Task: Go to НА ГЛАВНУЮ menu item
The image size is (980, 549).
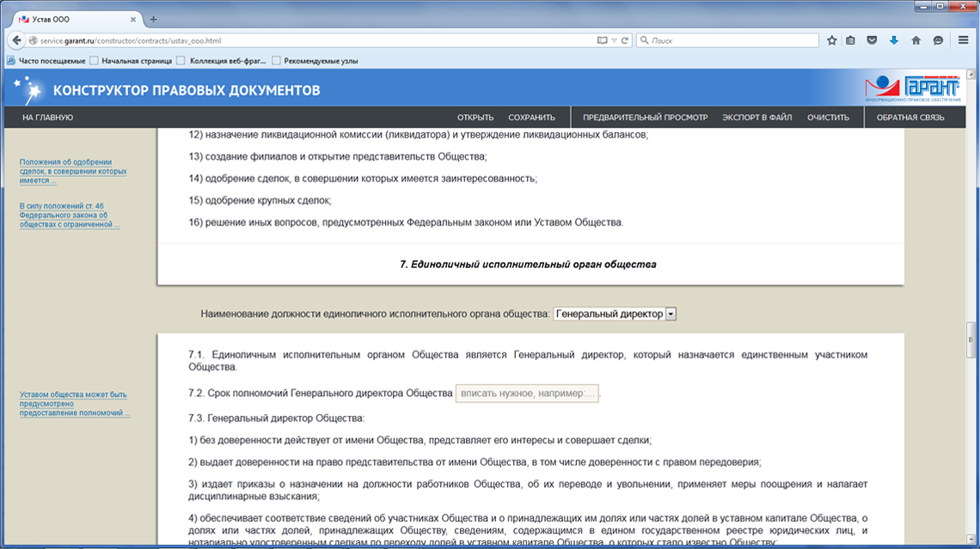Action: (x=47, y=118)
